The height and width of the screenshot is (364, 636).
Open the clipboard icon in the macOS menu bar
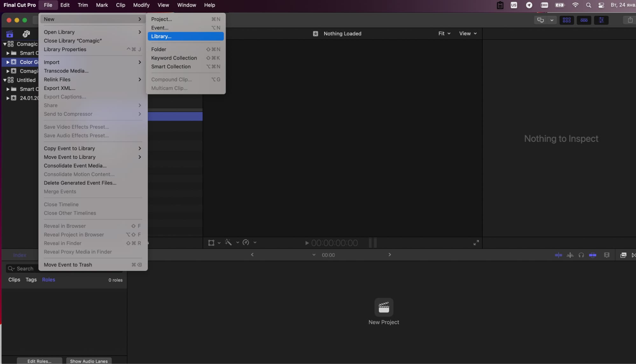pos(500,5)
